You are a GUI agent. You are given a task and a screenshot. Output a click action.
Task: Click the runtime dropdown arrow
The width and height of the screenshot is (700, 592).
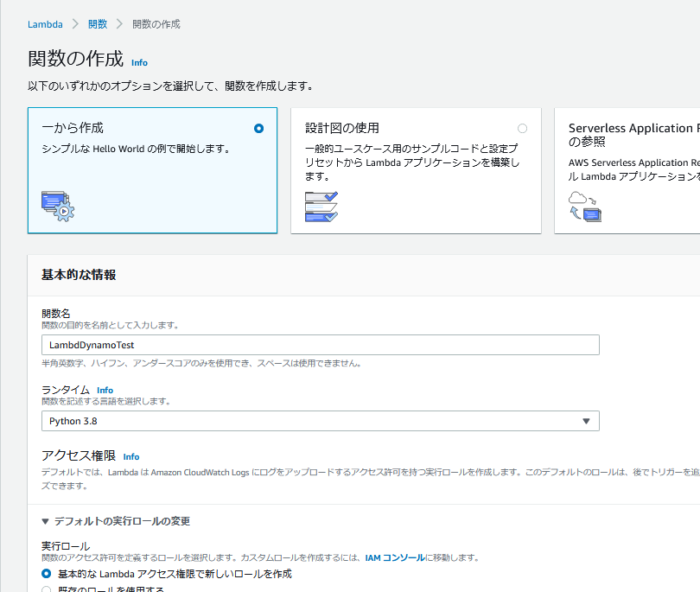tap(586, 421)
